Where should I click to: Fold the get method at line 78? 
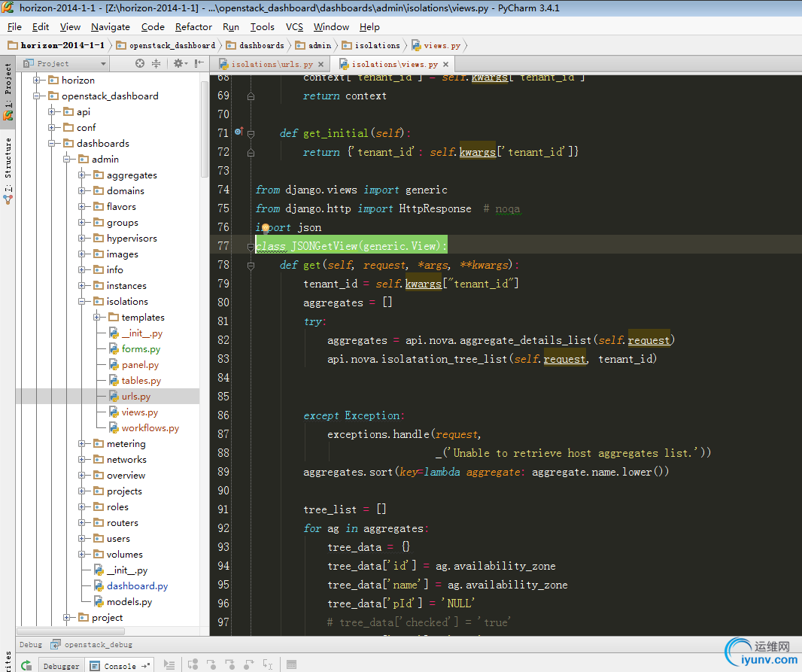[251, 265]
